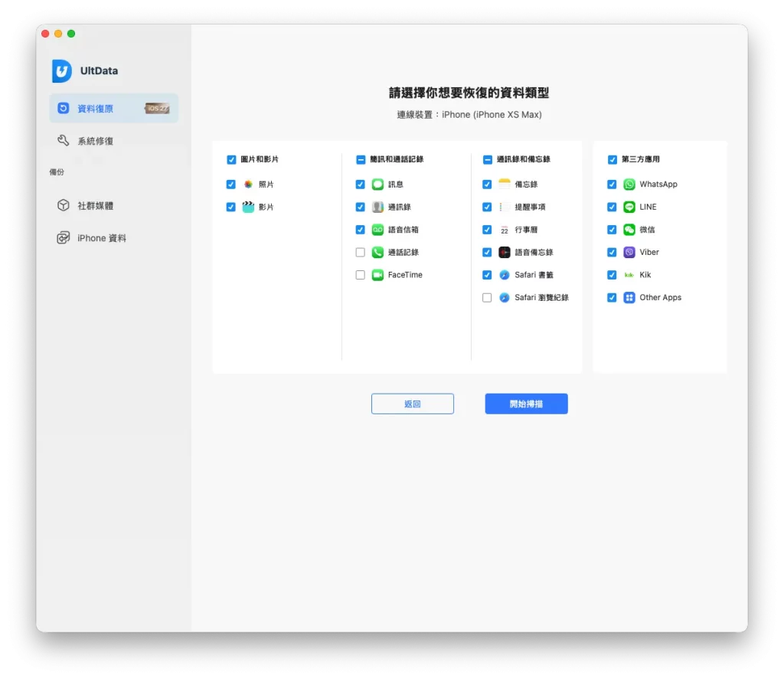Toggle the 第三方應用 select-all checkbox

click(x=612, y=159)
